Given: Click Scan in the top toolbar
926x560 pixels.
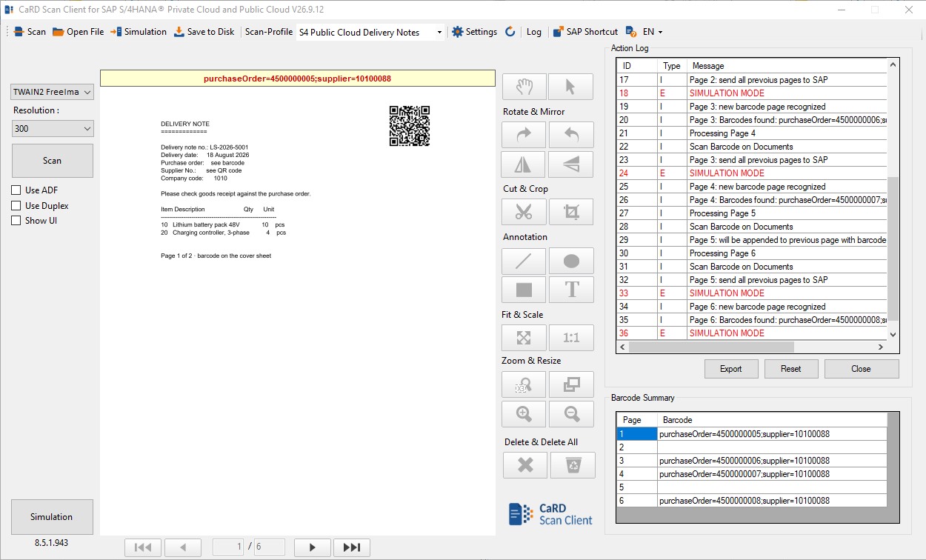Looking at the screenshot, I should tap(30, 32).
